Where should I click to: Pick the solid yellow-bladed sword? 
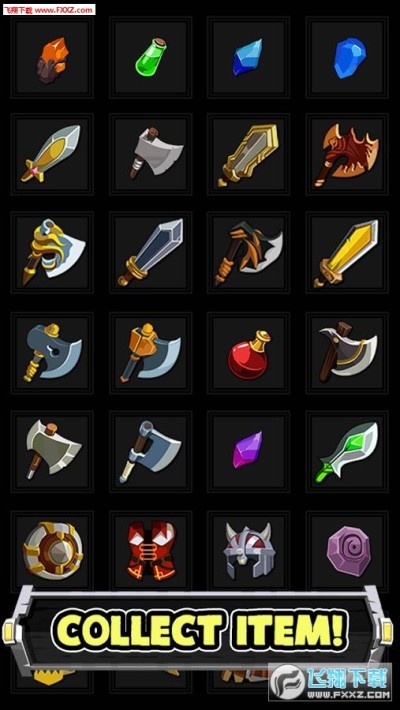(x=347, y=253)
